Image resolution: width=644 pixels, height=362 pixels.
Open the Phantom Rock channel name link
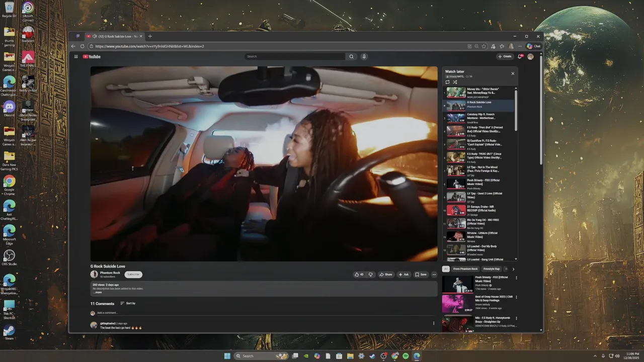[x=110, y=273]
